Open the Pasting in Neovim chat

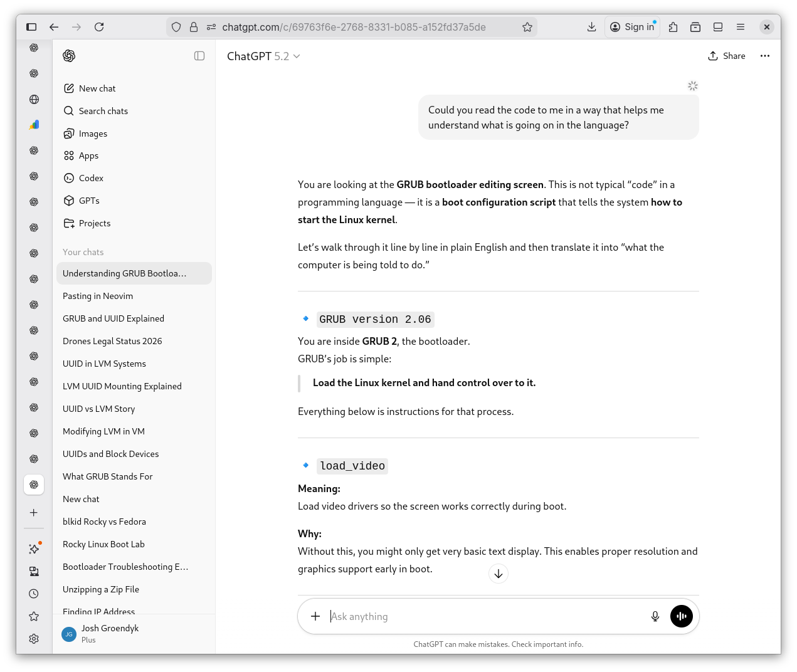(x=98, y=296)
